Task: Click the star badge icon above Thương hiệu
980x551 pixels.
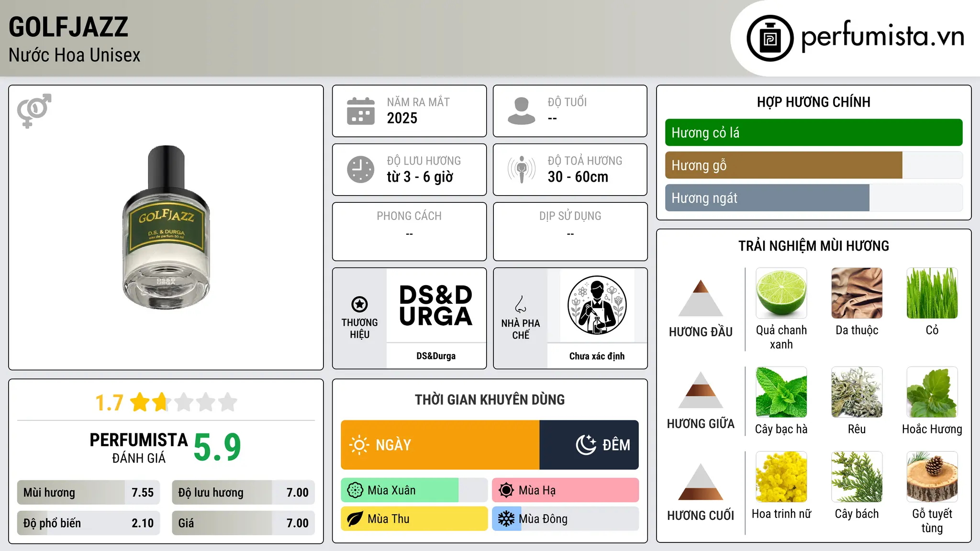Action: point(360,304)
